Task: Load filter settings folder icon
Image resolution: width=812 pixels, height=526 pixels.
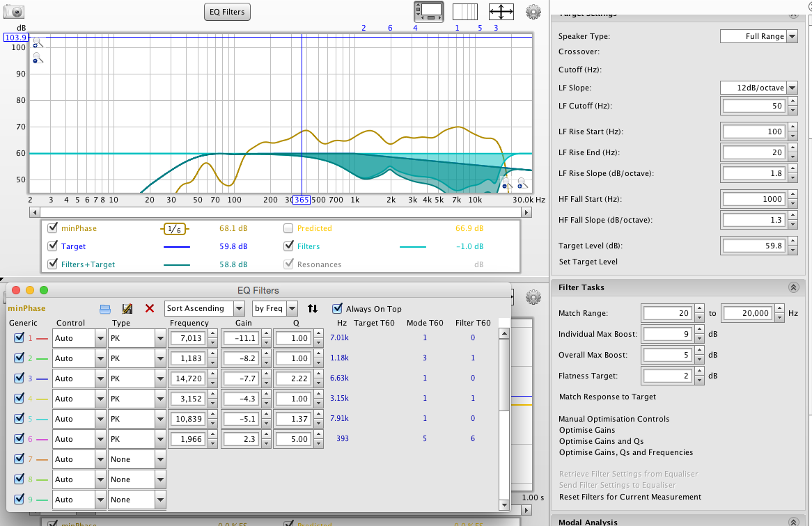Action: tap(105, 309)
